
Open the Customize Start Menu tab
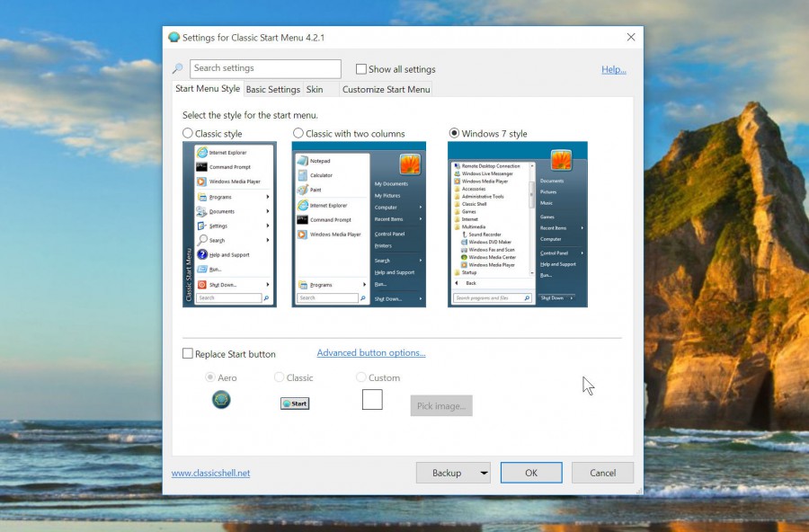(386, 89)
